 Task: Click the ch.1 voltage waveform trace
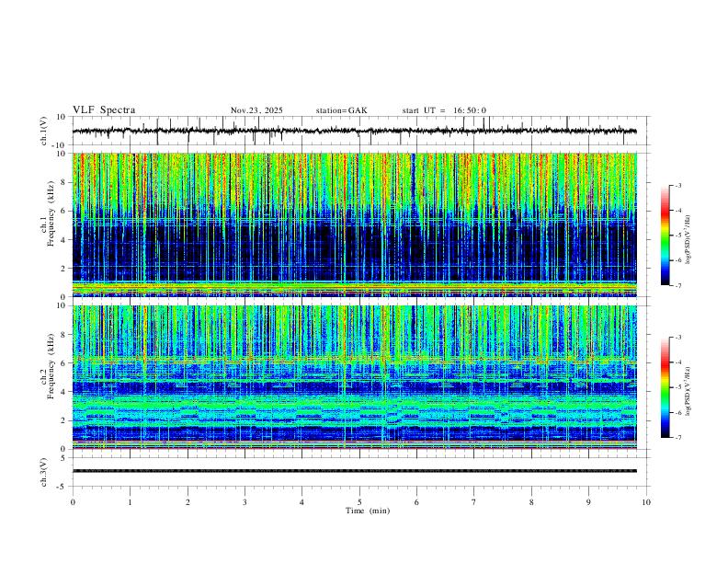(354, 131)
